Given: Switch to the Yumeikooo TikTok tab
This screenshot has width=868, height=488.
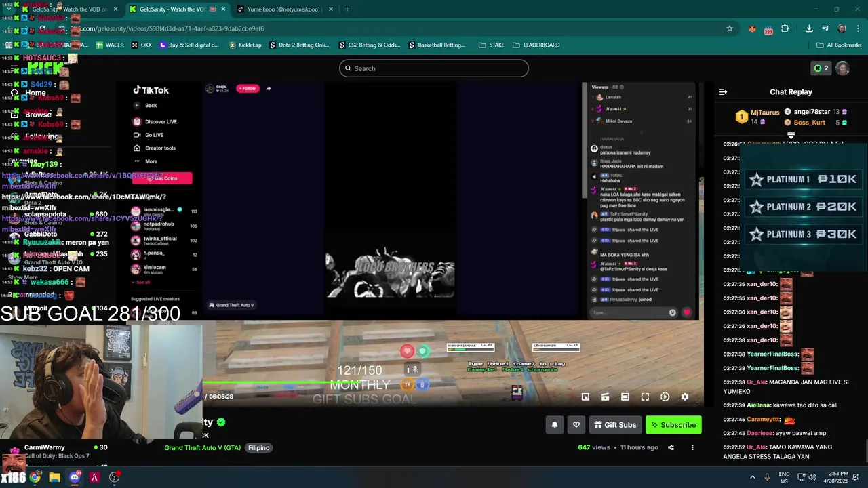Looking at the screenshot, I should point(283,9).
